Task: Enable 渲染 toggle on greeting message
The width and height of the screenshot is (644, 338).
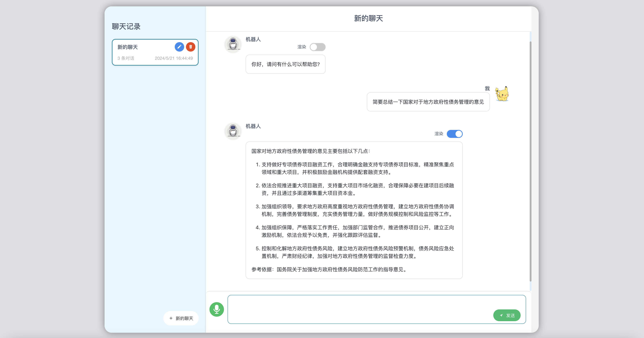Action: pos(317,47)
